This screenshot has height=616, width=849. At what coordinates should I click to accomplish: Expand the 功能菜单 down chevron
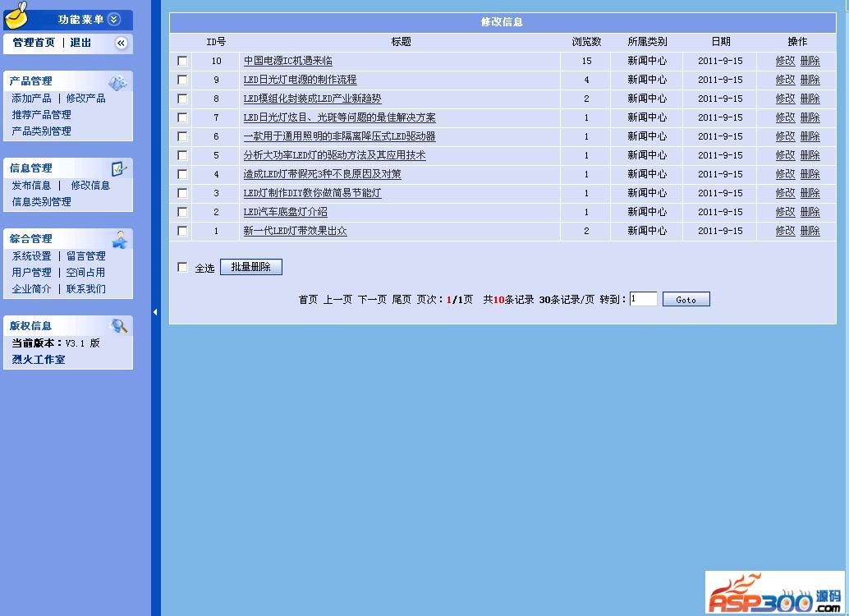pyautogui.click(x=113, y=20)
